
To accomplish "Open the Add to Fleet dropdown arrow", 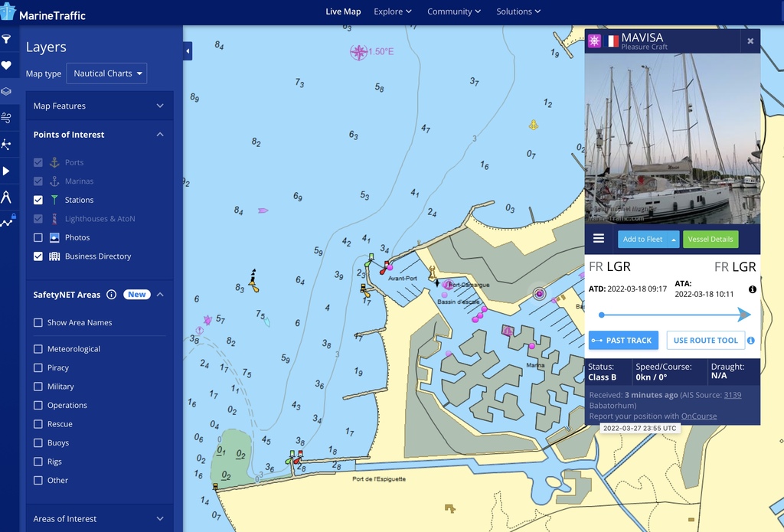I will pos(674,240).
